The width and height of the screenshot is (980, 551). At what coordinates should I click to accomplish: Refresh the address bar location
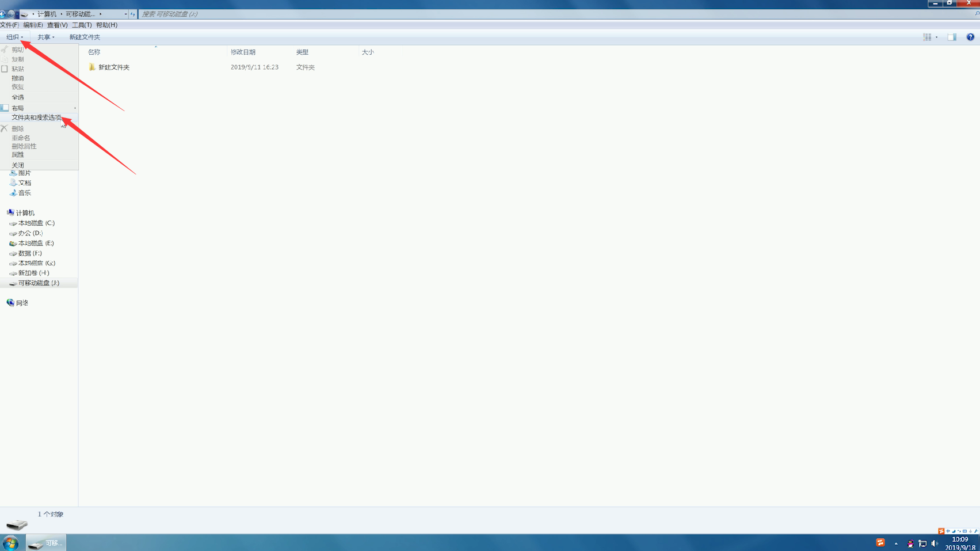133,14
